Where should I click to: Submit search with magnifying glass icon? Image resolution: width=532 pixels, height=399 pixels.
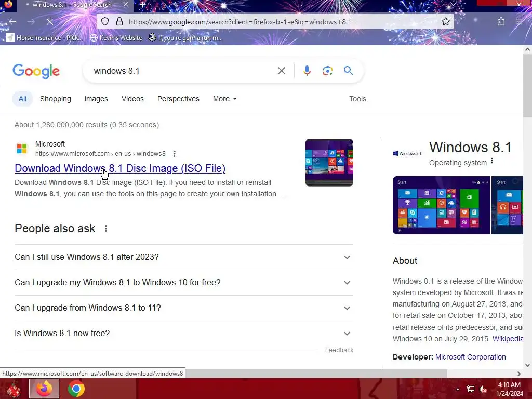pyautogui.click(x=348, y=71)
